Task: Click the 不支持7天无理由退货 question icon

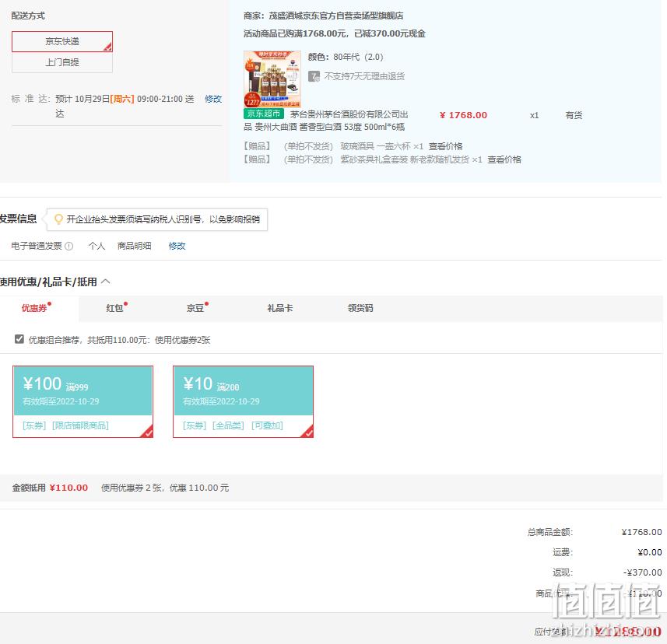Action: click(314, 76)
